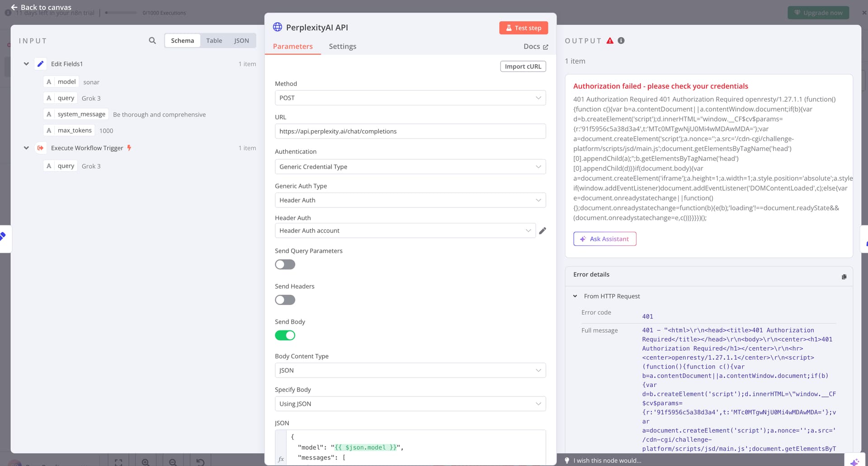Click the 'I wish this node would...' field
This screenshot has height=466, width=868.
click(607, 460)
